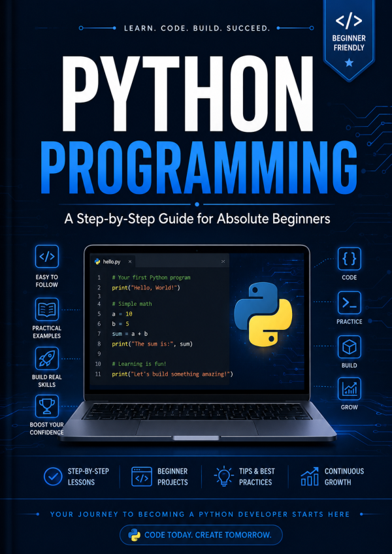The width and height of the screenshot is (392, 554).
Task: Click the code line print("Hello, World!")
Action: click(x=146, y=287)
